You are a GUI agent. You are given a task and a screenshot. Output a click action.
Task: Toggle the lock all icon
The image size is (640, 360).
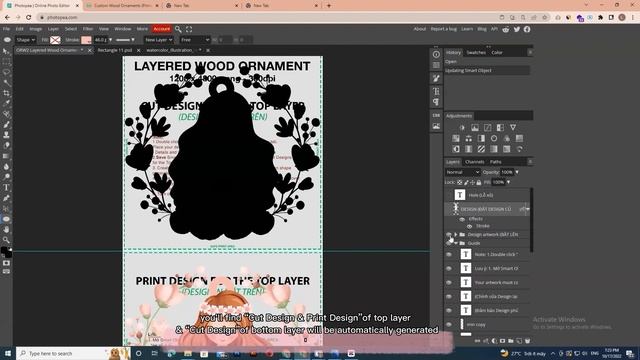click(478, 182)
